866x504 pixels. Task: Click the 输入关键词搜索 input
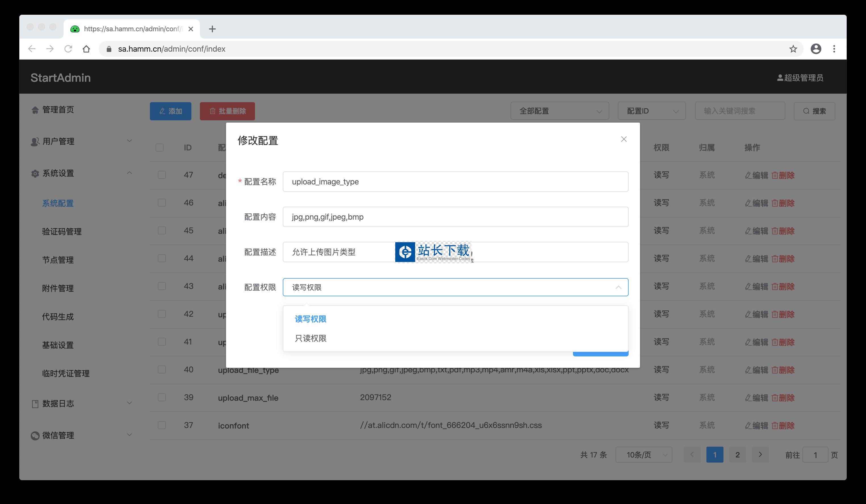[740, 111]
